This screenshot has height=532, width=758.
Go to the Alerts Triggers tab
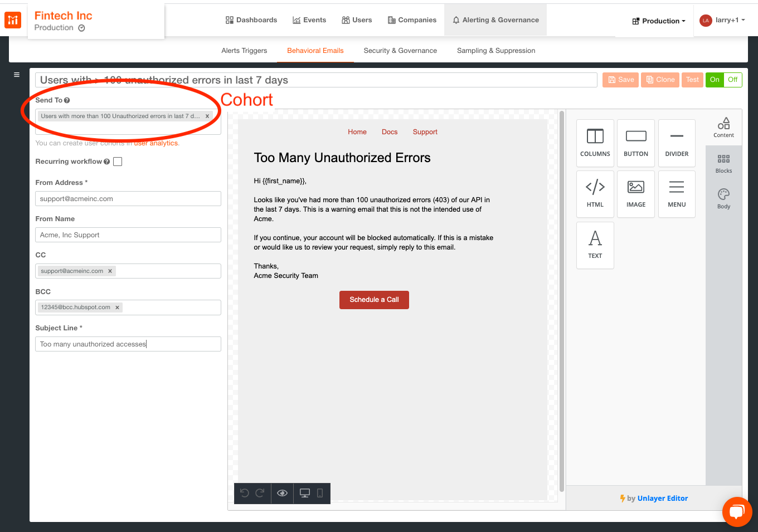pos(244,51)
